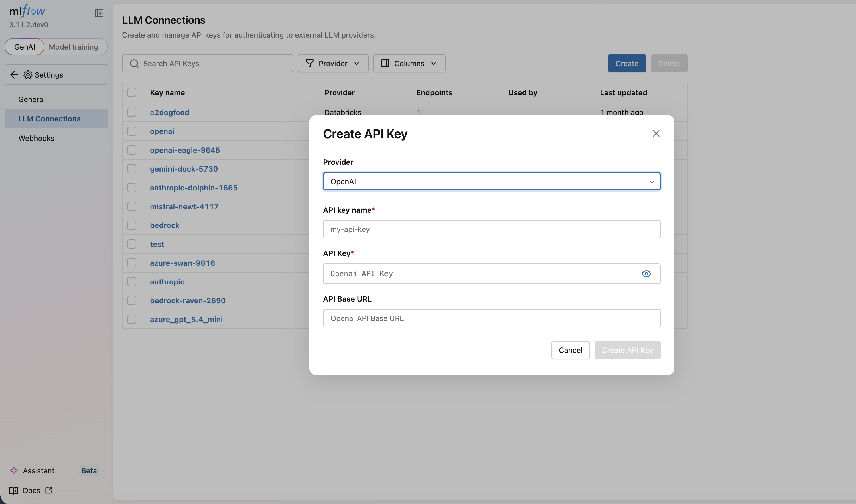Open the bedrock key link

(165, 225)
